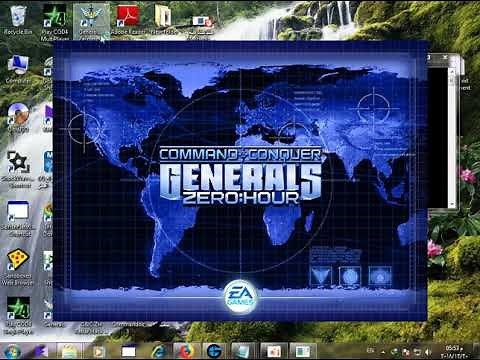
Task: Click the EA Games logo on the splash screen
Action: [240, 297]
